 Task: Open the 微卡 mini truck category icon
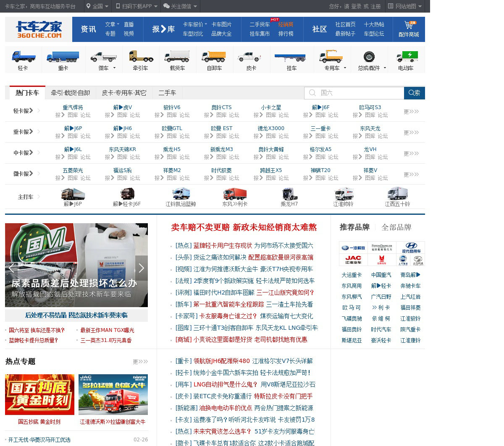[x=103, y=60]
